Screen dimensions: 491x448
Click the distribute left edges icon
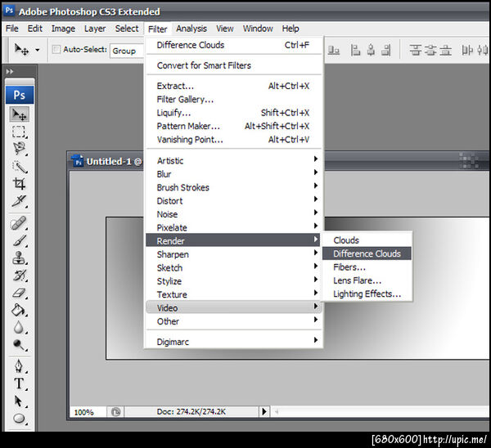[467, 50]
